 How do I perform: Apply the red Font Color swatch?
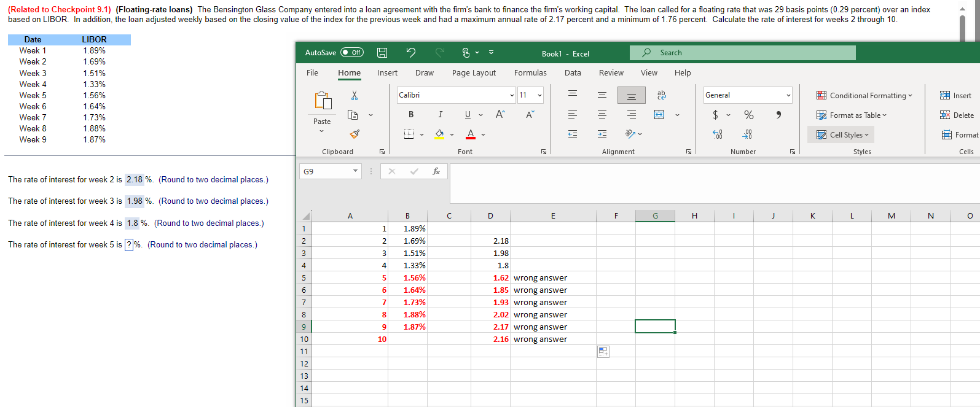tap(471, 134)
